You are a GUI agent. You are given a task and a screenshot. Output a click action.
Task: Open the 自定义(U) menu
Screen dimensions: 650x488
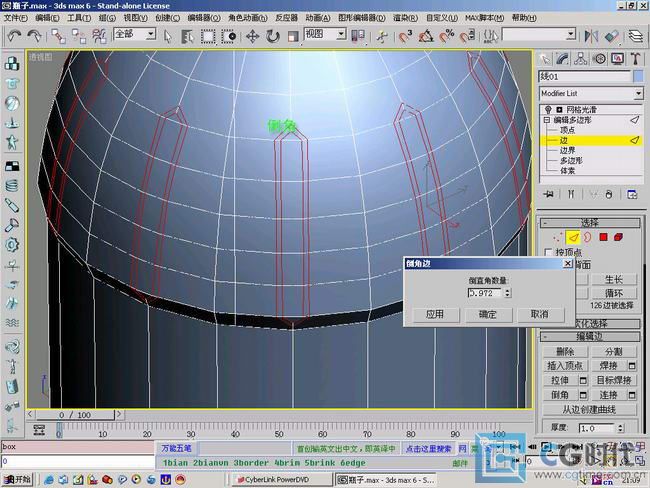(441, 18)
